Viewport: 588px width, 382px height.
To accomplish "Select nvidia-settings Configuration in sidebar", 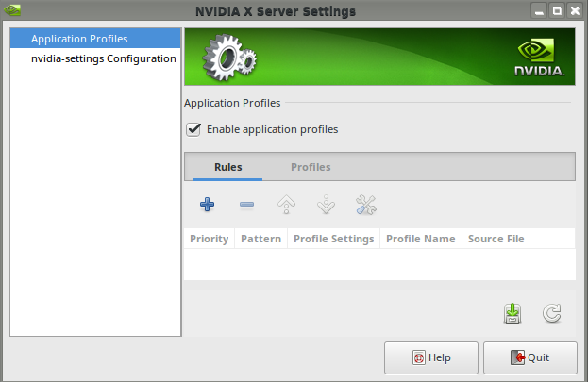I will (x=103, y=58).
